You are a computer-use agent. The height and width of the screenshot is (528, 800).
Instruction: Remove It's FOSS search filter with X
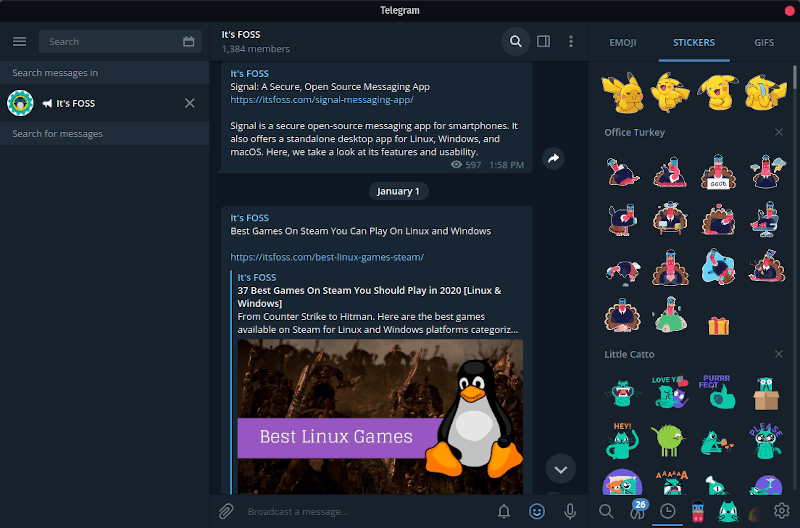[190, 103]
